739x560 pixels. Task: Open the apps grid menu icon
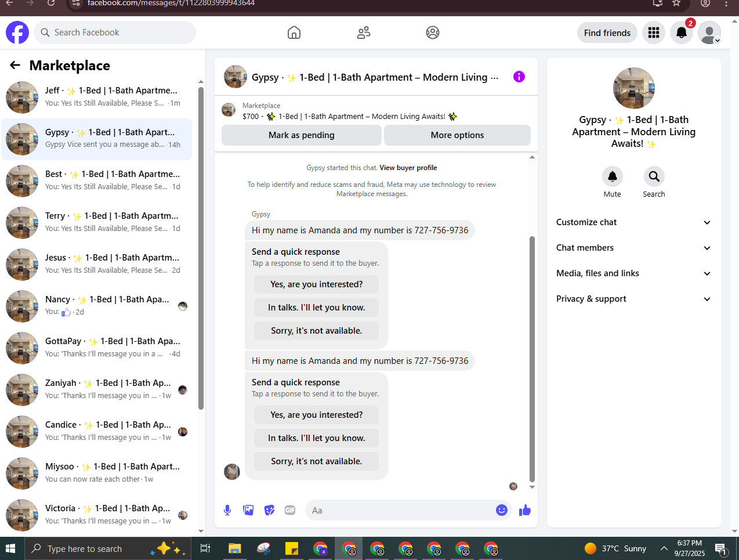(x=654, y=32)
